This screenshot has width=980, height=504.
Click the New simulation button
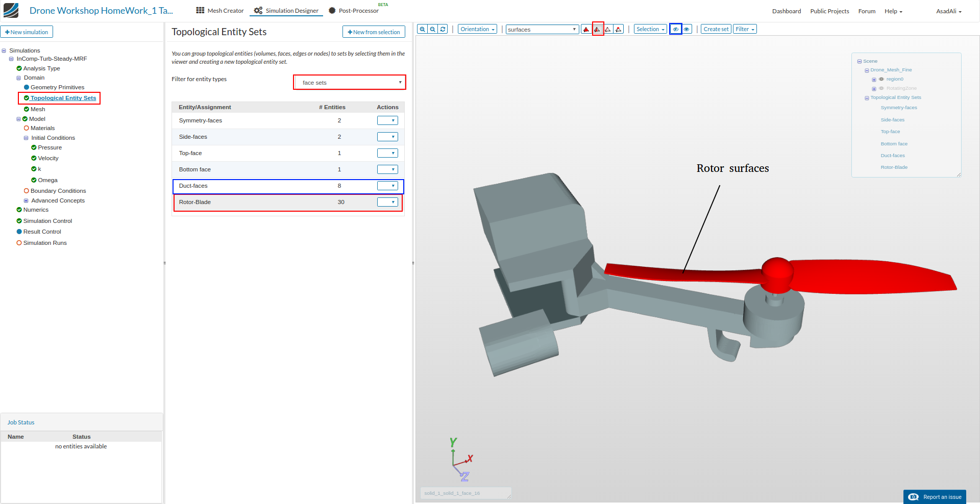[x=27, y=32]
